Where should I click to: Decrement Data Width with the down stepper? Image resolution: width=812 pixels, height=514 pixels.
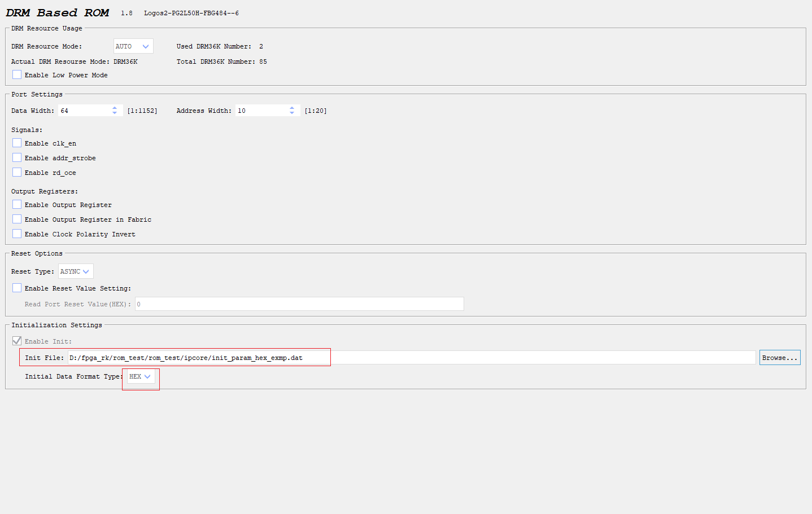(116, 113)
